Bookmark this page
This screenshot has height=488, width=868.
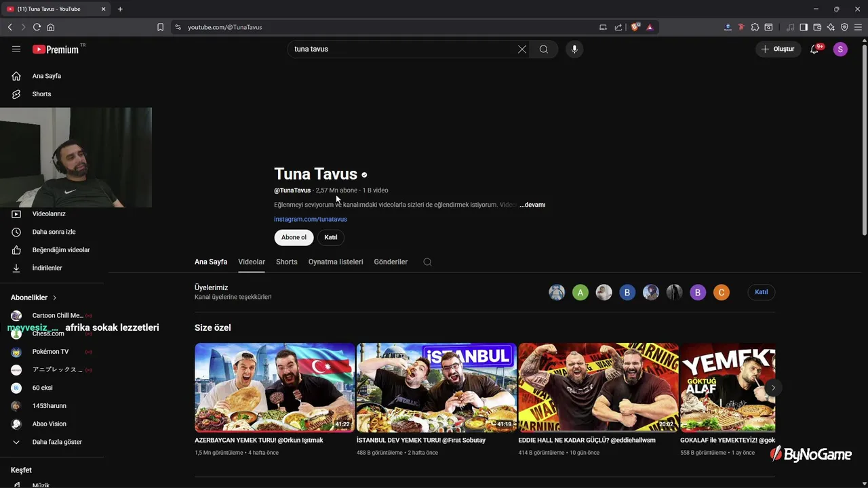click(160, 27)
